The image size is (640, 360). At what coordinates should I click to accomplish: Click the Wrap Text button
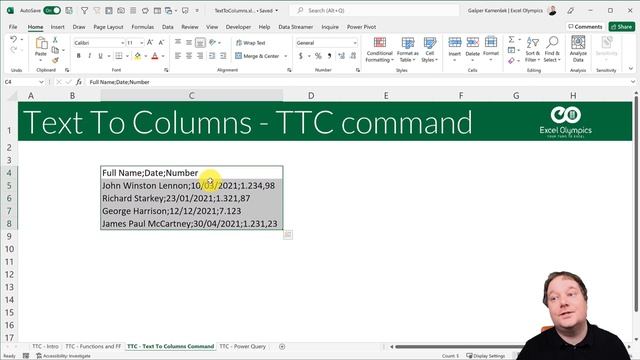(x=251, y=43)
